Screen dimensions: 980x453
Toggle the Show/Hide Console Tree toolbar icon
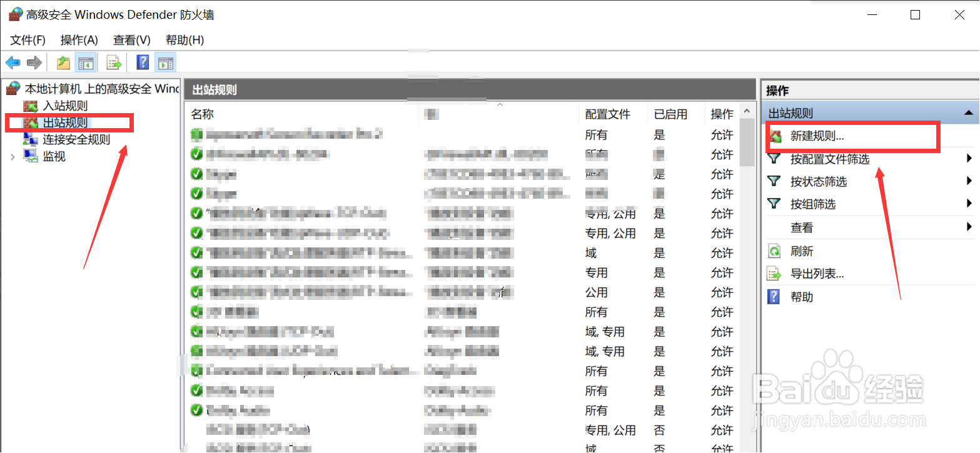(85, 62)
